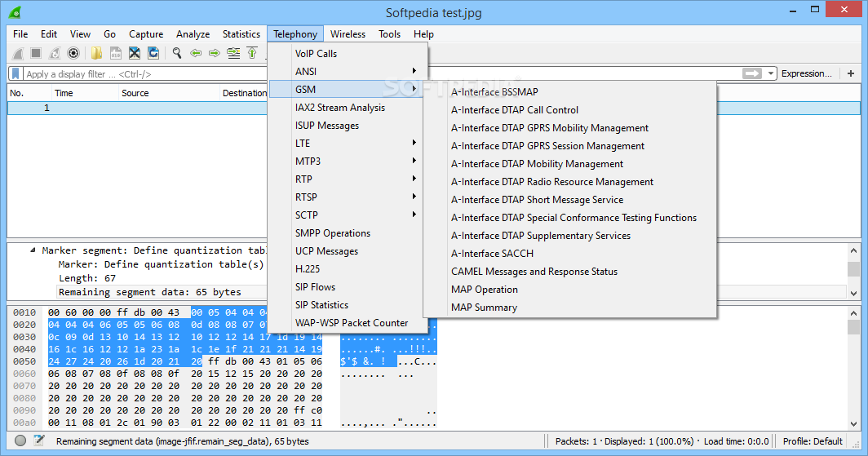
Task: Sort by the No. column header
Action: [29, 93]
